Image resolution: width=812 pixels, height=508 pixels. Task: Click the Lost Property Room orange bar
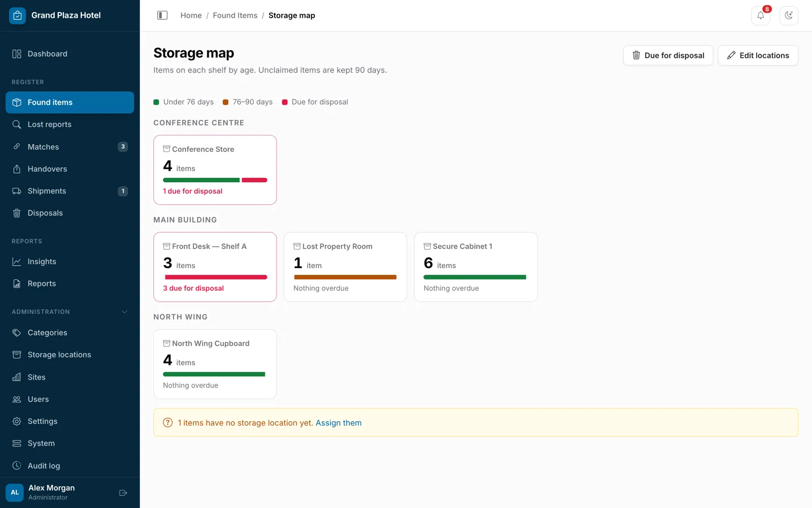coord(345,277)
